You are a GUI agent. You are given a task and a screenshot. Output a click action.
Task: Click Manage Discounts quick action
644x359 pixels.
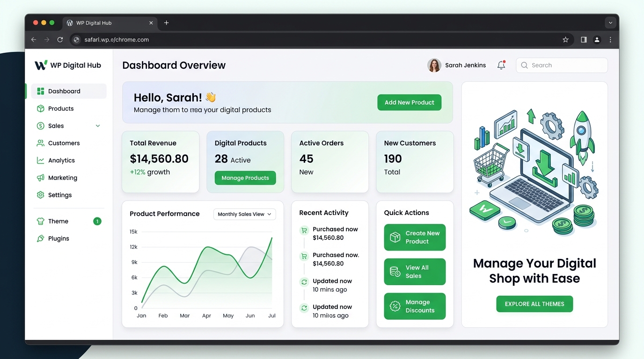(x=415, y=306)
